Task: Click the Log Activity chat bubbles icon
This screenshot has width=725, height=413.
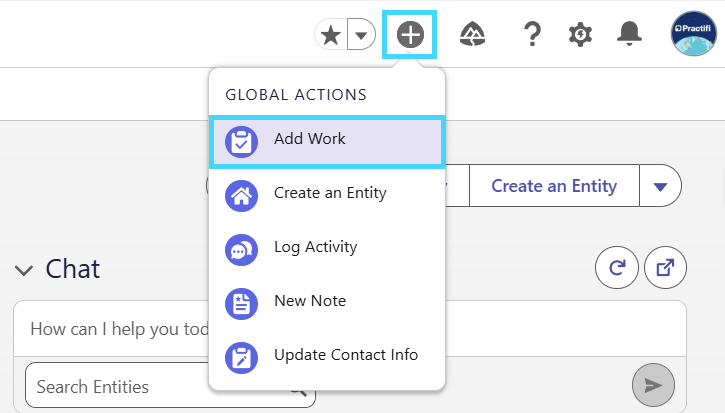Action: tap(241, 250)
